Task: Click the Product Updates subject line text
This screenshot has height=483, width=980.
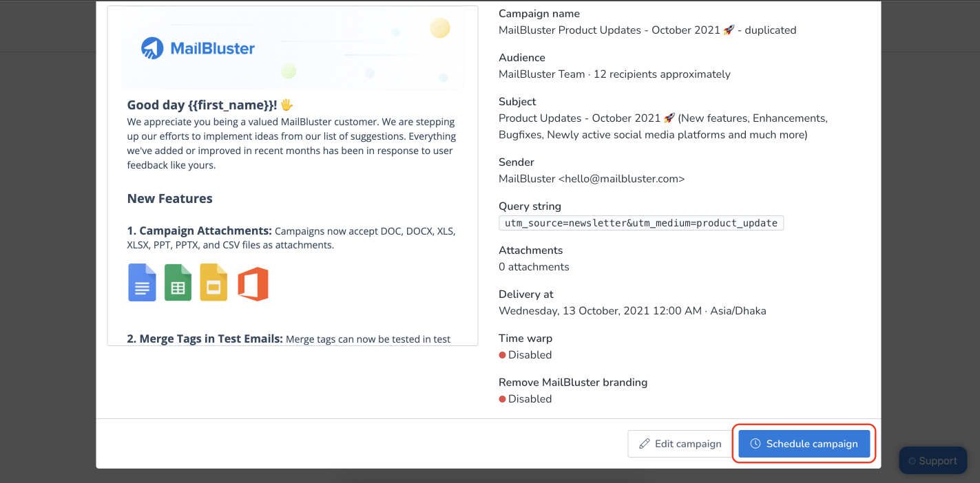Action: click(663, 127)
